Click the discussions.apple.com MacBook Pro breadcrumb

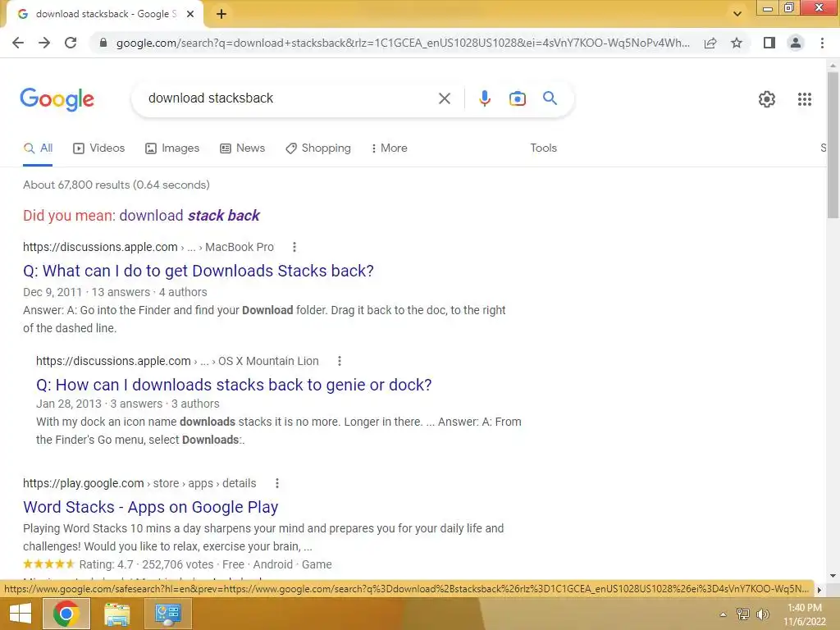click(148, 247)
